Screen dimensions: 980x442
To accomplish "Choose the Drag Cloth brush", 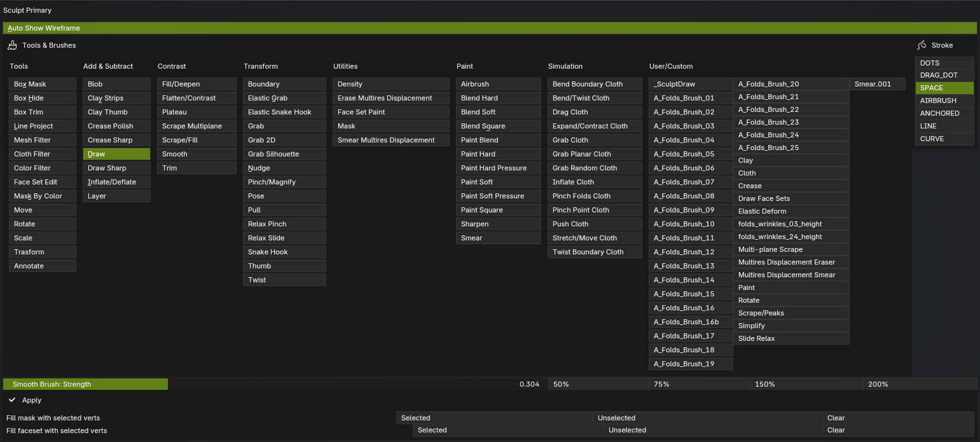I will pyautogui.click(x=595, y=112).
